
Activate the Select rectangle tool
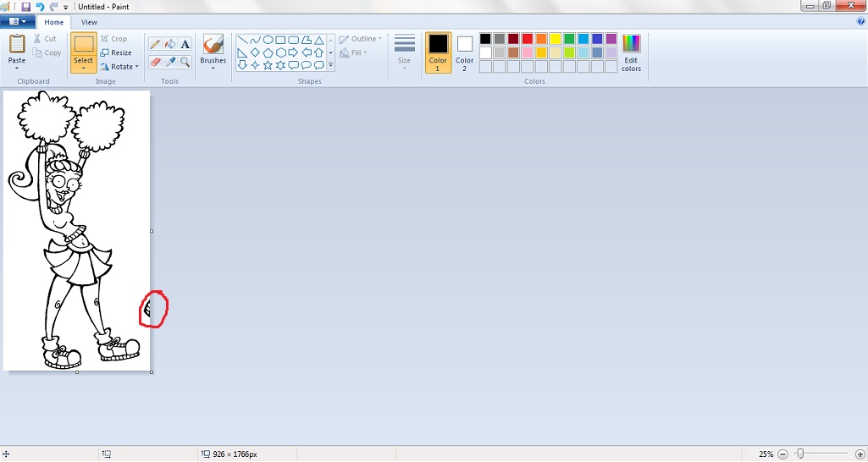point(84,44)
